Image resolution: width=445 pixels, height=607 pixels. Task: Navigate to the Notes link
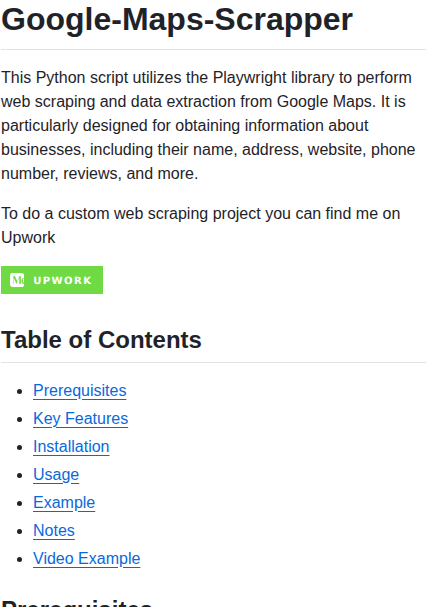tap(54, 530)
